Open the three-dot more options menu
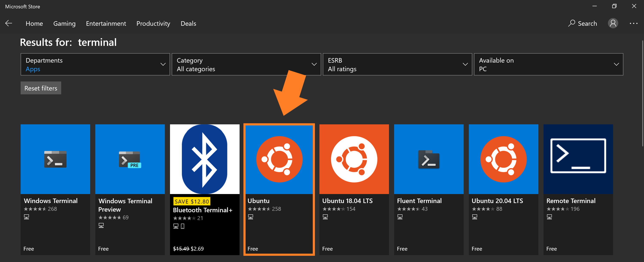 (x=633, y=23)
